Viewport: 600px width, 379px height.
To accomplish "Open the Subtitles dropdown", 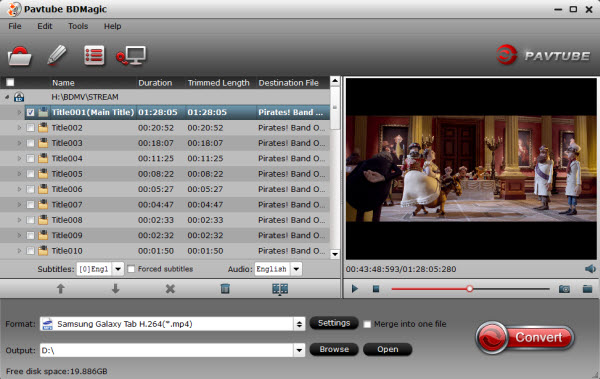I will 118,269.
